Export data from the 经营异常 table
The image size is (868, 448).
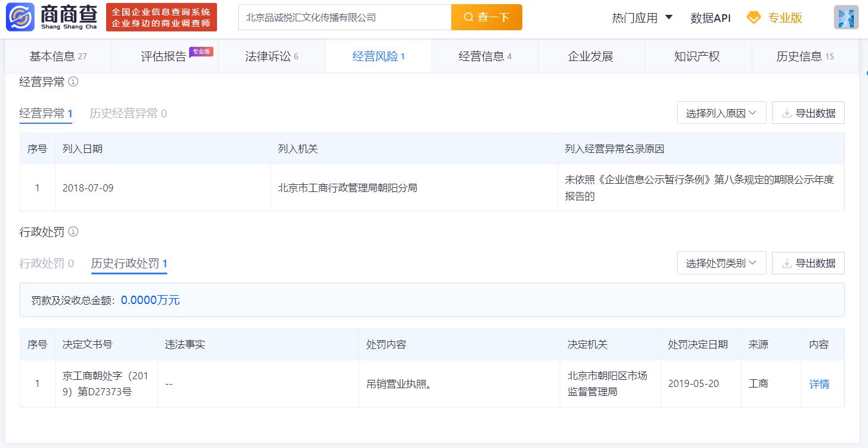tap(808, 113)
